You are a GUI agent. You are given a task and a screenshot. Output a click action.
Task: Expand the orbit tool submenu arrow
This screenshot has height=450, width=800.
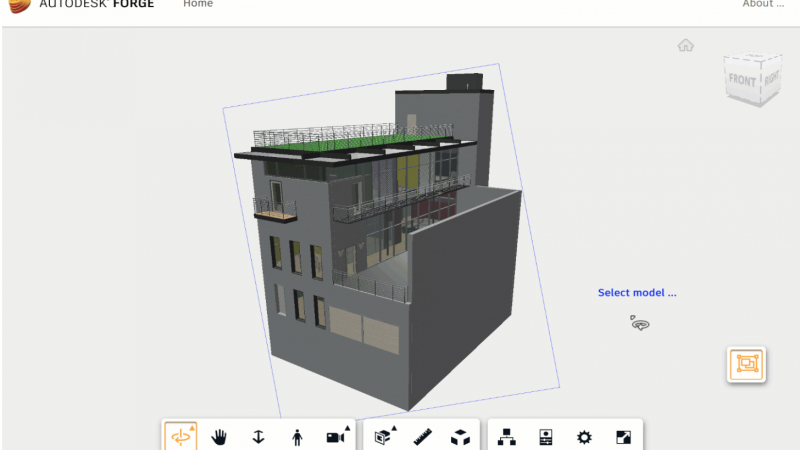coord(192,428)
